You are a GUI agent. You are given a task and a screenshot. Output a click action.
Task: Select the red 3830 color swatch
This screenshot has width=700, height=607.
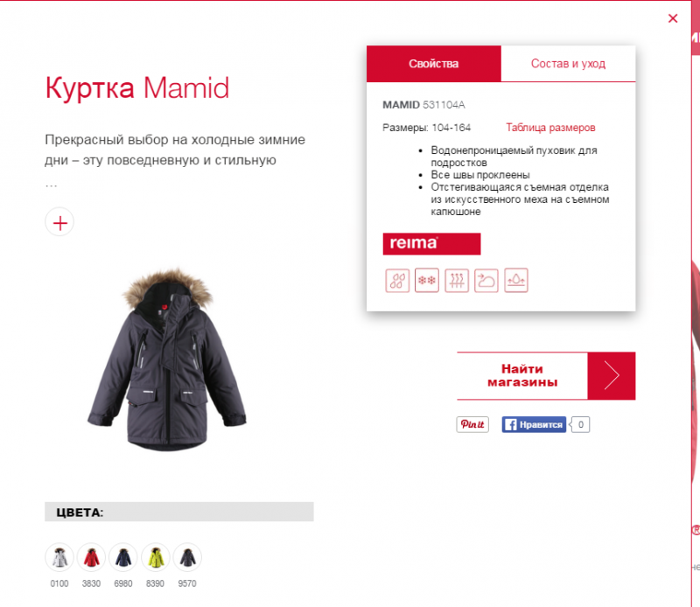pyautogui.click(x=91, y=557)
